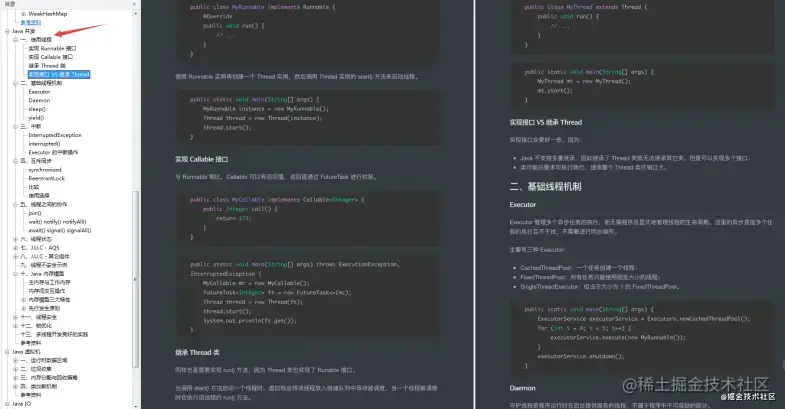This screenshot has height=409, width=785.
Task: Click the 实现 Callable 接口 heading in the page
Action: pos(201,159)
